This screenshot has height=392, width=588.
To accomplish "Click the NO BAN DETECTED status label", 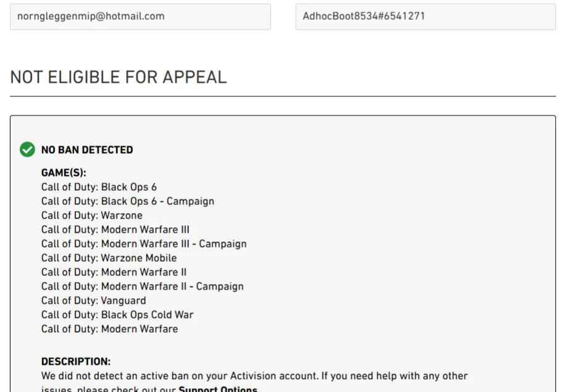I will (x=87, y=150).
